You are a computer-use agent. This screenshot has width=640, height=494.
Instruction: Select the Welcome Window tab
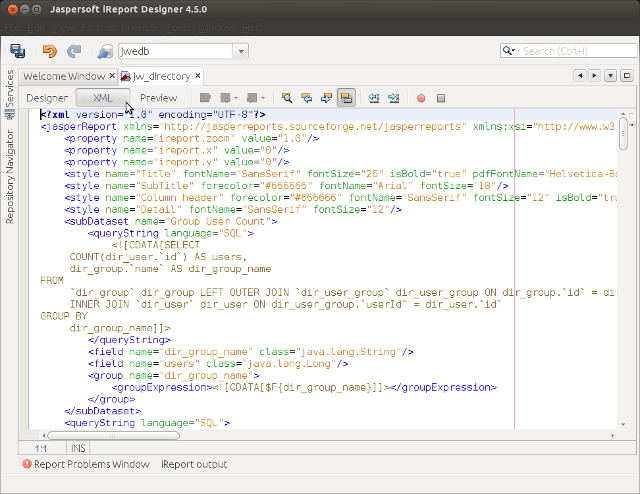(x=64, y=76)
